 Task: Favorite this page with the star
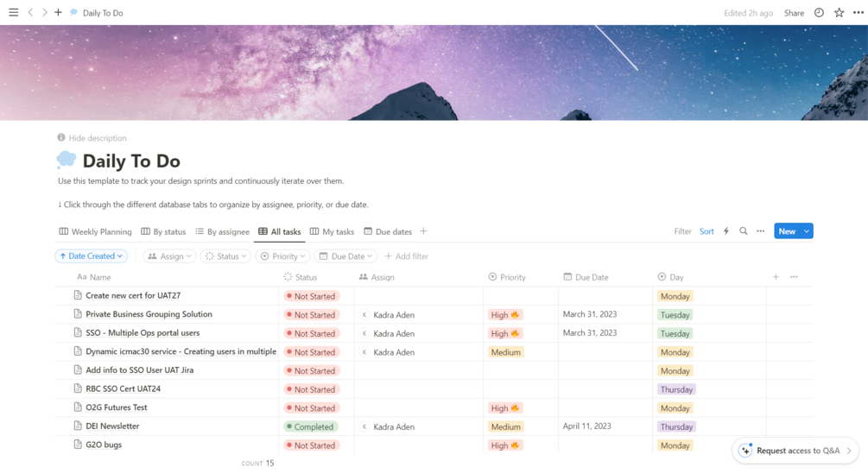pyautogui.click(x=839, y=13)
